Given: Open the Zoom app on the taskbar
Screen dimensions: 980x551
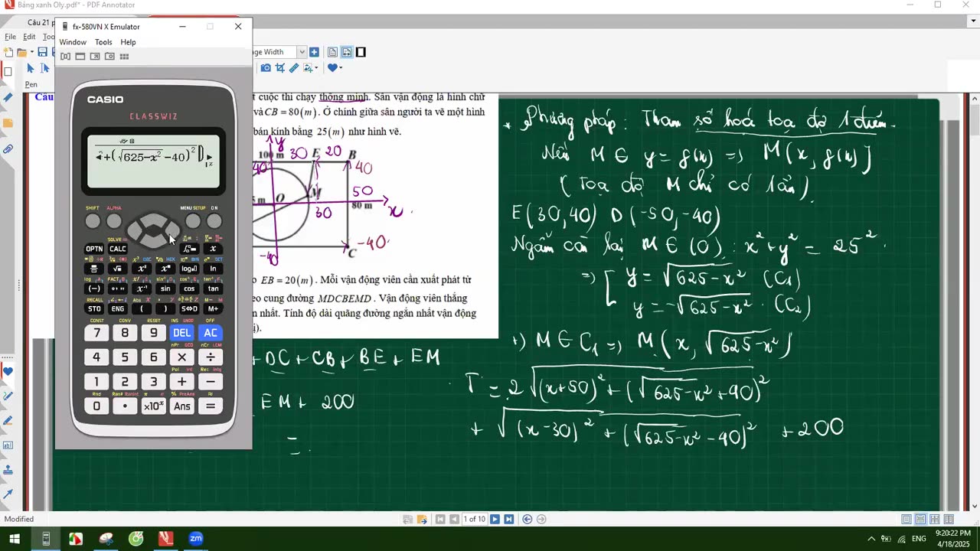Looking at the screenshot, I should pyautogui.click(x=196, y=539).
